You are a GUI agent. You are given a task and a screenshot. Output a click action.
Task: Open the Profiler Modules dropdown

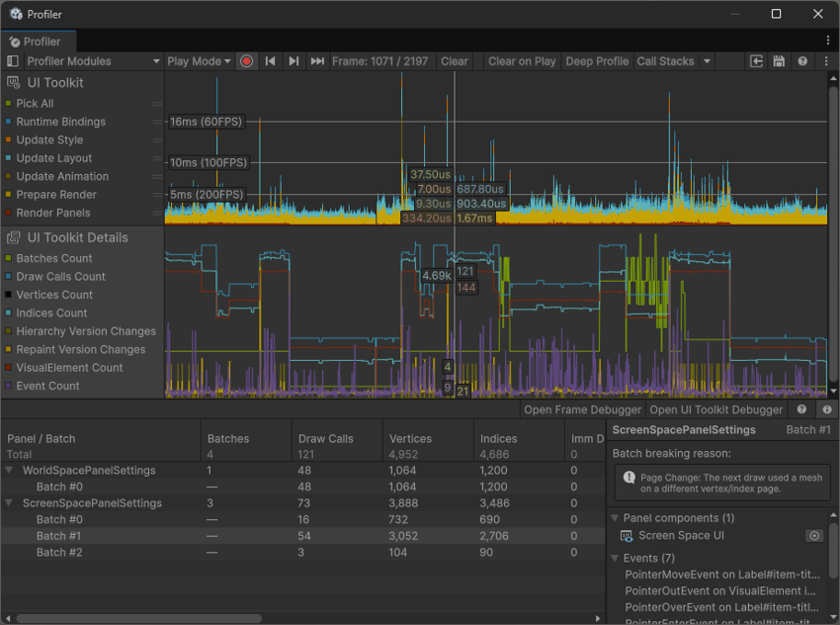tap(93, 61)
